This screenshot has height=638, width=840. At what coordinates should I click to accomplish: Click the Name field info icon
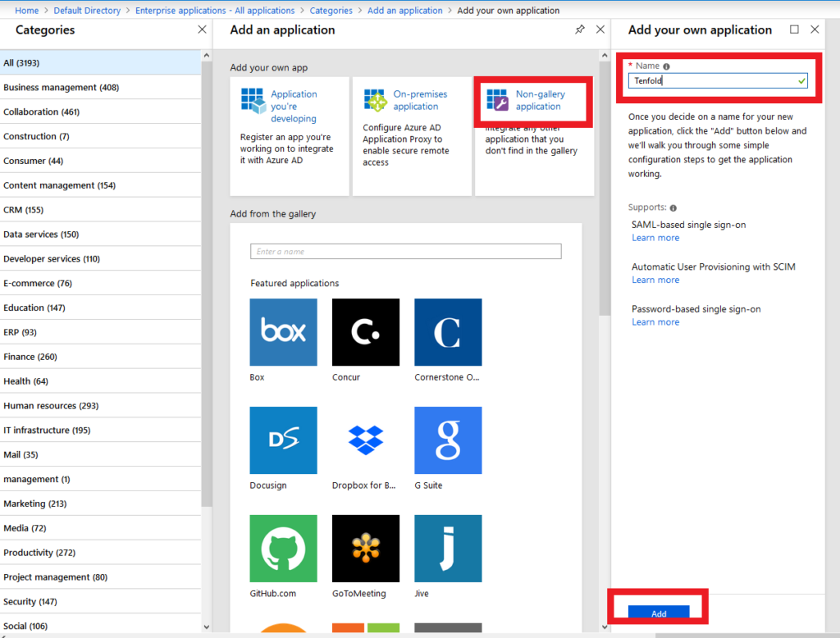pyautogui.click(x=666, y=66)
